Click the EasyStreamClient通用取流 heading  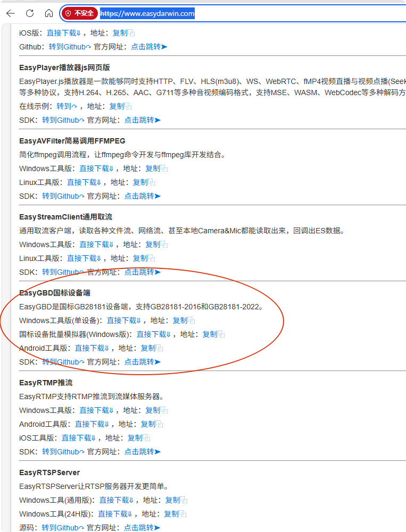pos(66,217)
